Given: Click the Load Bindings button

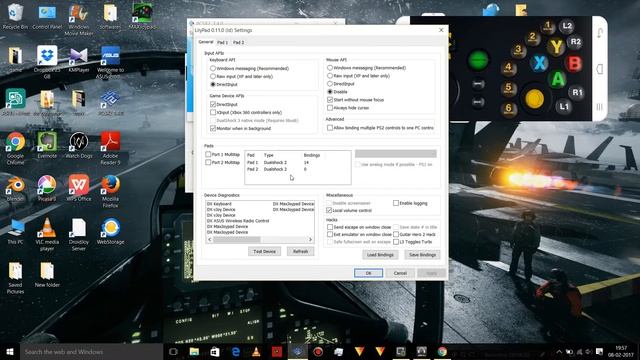Looking at the screenshot, I should tap(380, 255).
